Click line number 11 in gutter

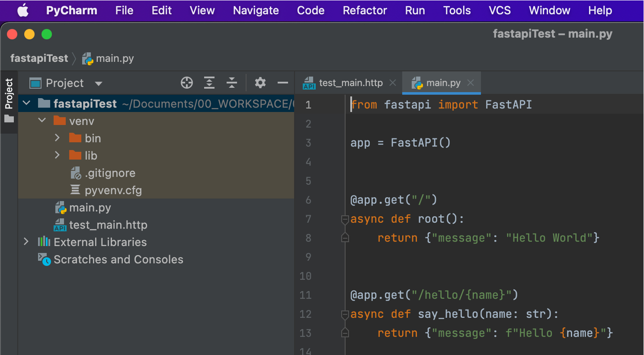click(x=306, y=295)
